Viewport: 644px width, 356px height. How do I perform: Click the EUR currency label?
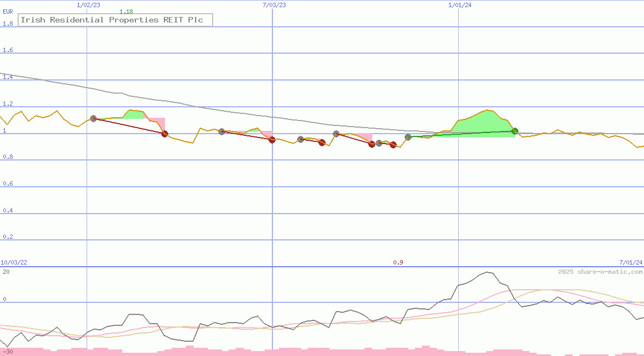8,12
